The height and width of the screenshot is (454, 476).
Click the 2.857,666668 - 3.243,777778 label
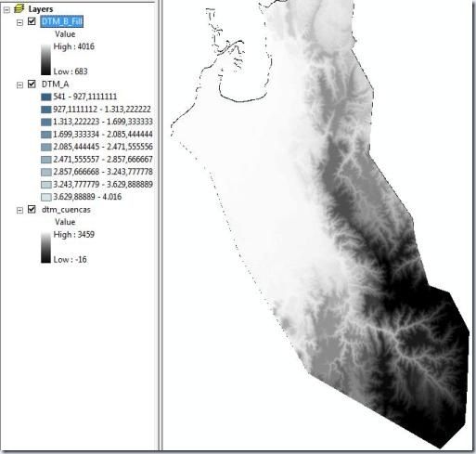(x=103, y=172)
